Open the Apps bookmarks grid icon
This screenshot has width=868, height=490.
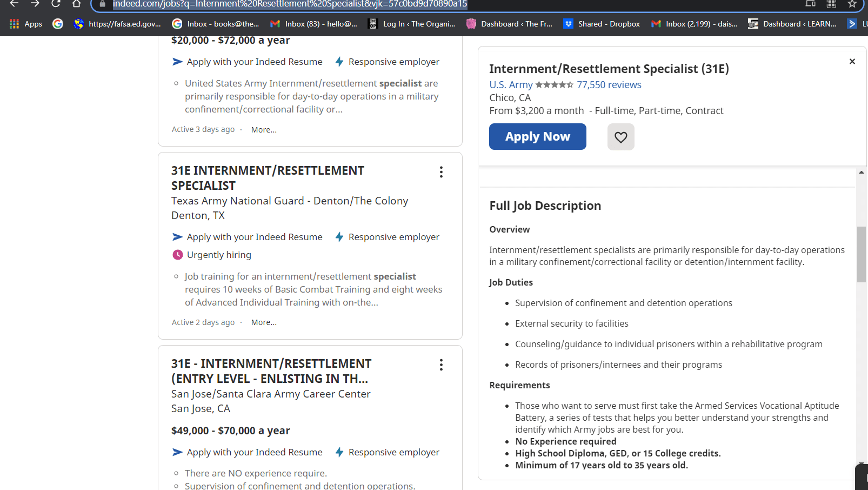pyautogui.click(x=15, y=24)
